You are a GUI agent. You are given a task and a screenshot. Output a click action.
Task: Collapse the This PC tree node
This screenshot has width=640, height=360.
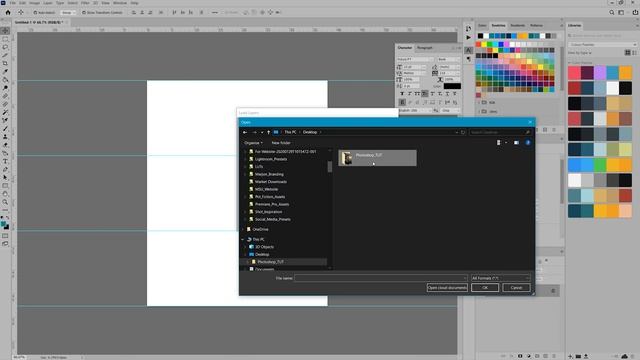(243, 240)
